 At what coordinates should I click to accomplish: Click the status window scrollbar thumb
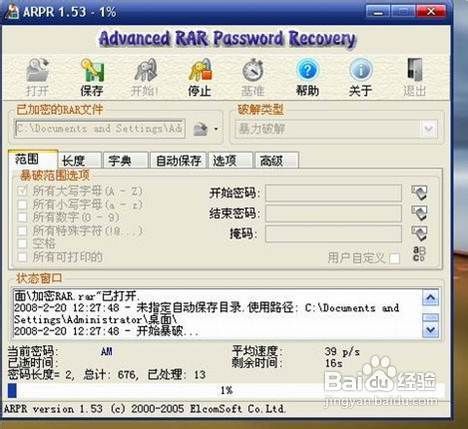pyautogui.click(x=430, y=317)
